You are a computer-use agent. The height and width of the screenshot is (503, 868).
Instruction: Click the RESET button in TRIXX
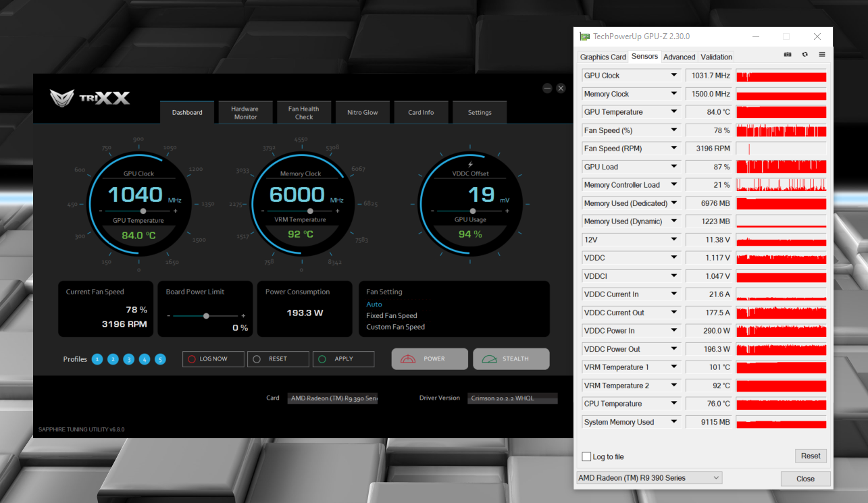tap(278, 359)
